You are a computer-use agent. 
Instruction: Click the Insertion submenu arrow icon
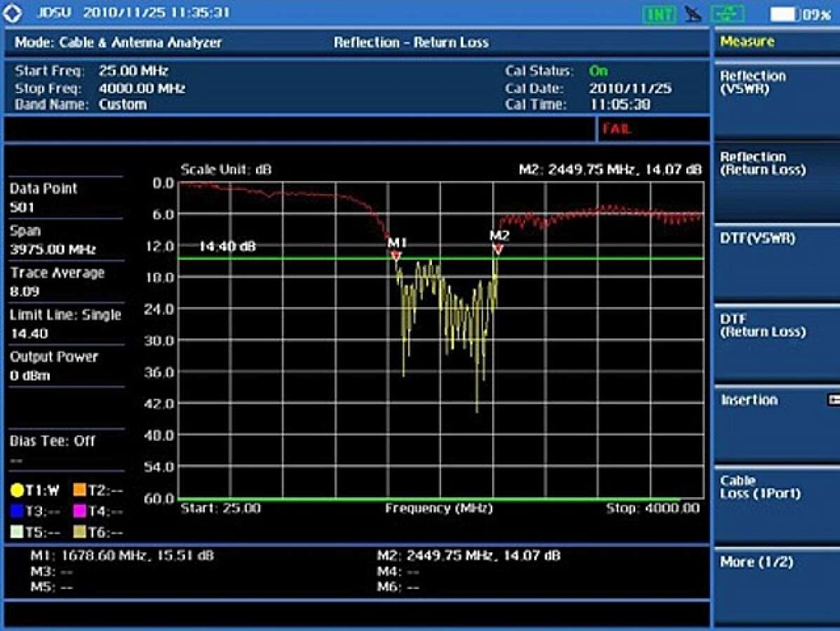point(834,400)
